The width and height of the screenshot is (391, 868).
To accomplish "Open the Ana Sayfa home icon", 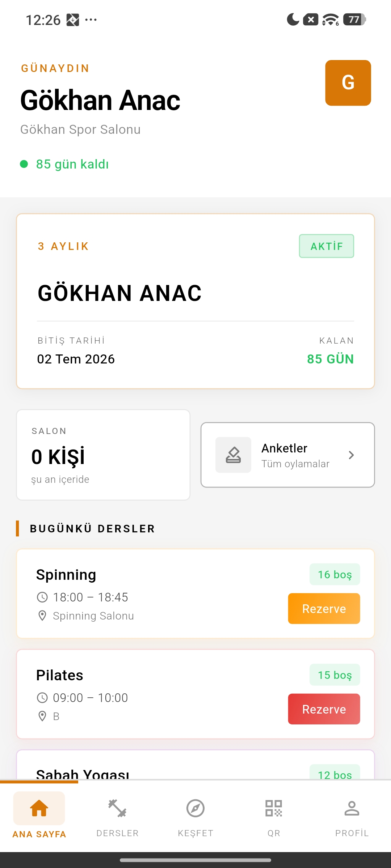I will click(x=39, y=808).
